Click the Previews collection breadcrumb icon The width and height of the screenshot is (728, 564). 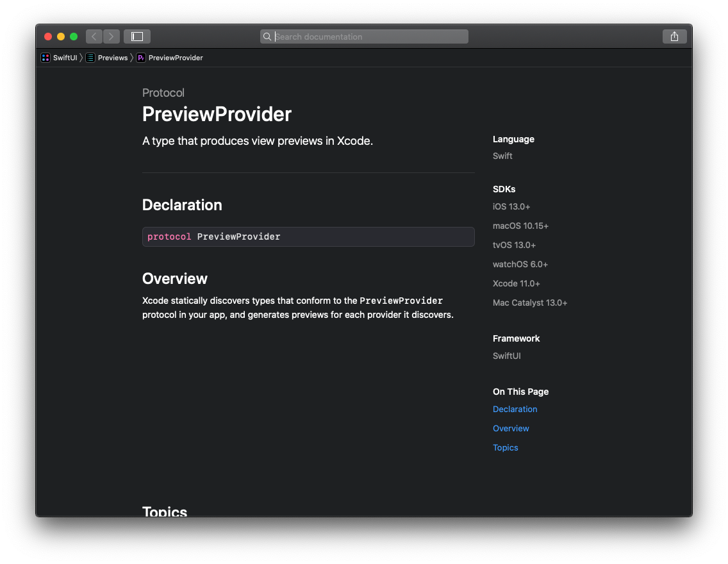pyautogui.click(x=90, y=58)
